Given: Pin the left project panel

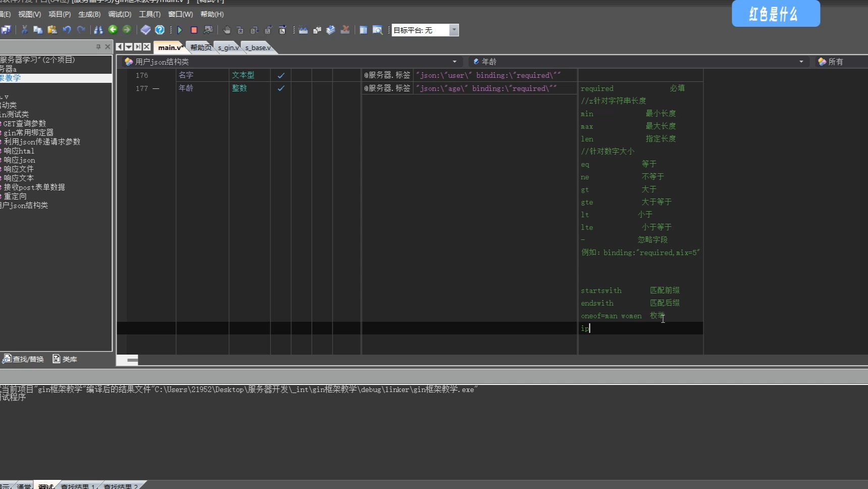Looking at the screenshot, I should pyautogui.click(x=98, y=46).
